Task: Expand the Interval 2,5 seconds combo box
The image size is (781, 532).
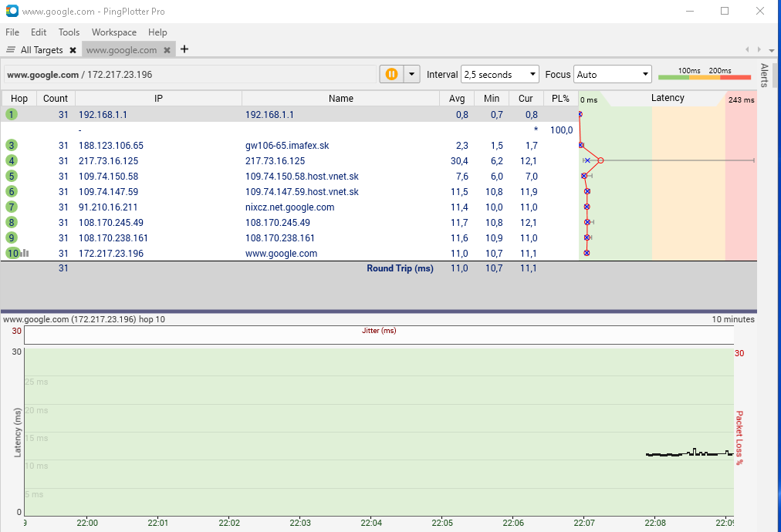Action: [x=499, y=75]
